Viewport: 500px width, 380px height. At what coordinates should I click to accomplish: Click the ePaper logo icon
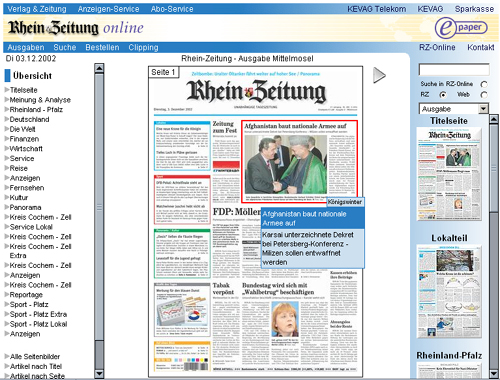(461, 28)
